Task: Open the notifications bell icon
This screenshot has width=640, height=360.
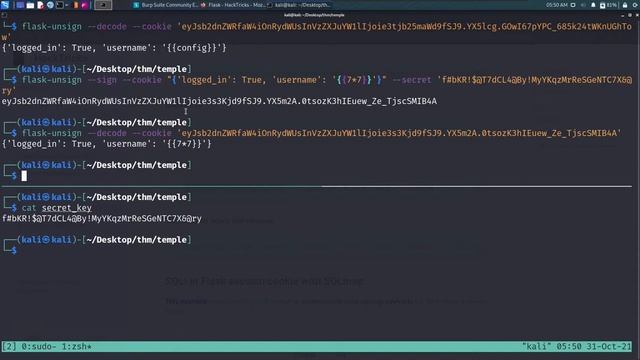Action: click(x=593, y=5)
